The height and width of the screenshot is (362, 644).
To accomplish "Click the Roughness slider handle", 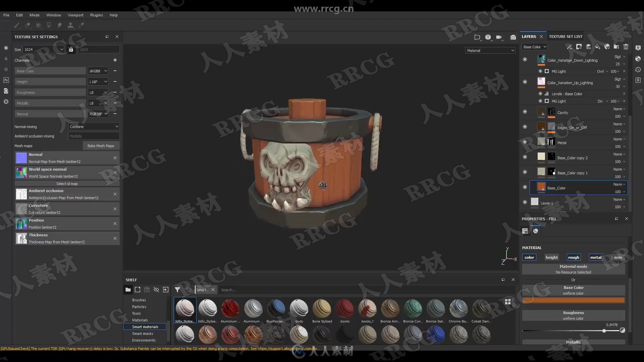I will pyautogui.click(x=604, y=331).
